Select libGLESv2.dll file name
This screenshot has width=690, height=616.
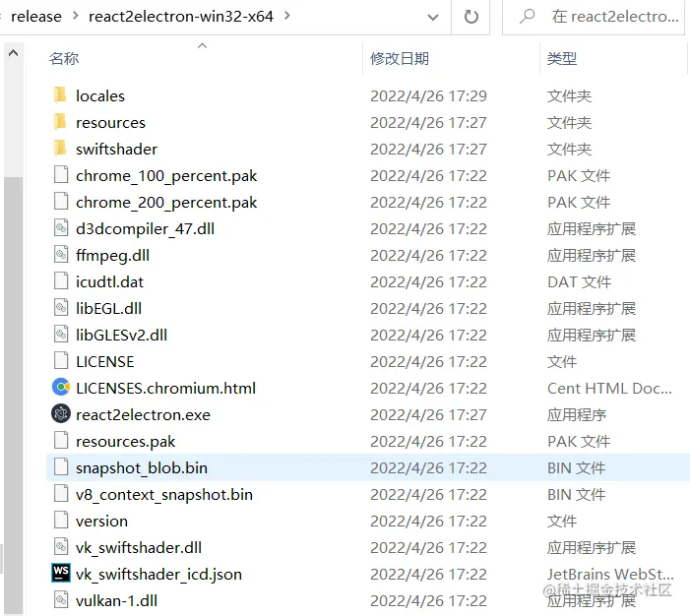pos(121,336)
